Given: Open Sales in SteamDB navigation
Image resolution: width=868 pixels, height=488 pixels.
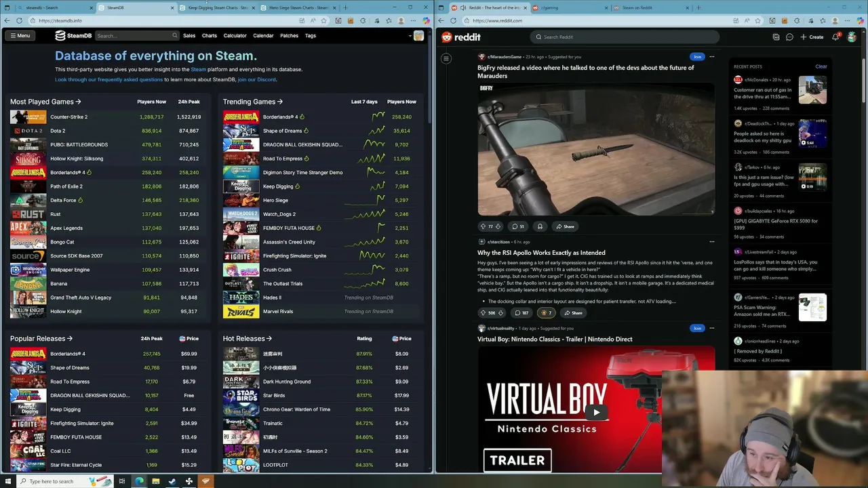Looking at the screenshot, I should 189,35.
